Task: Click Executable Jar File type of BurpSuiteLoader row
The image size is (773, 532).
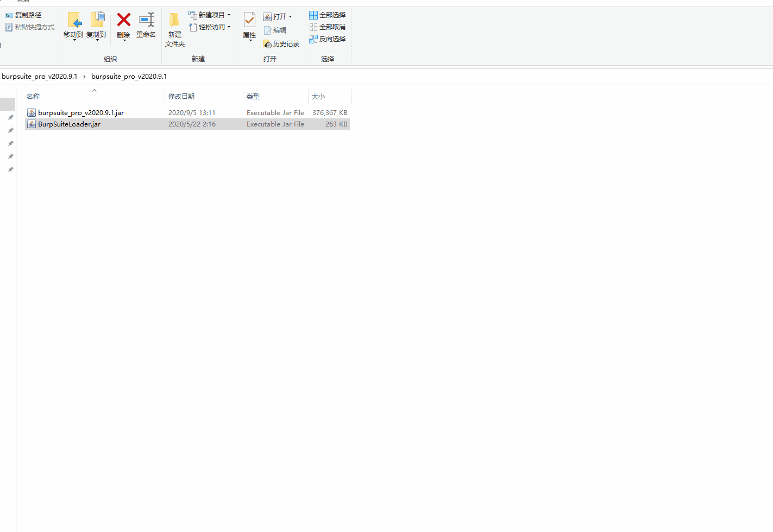Action: click(275, 124)
